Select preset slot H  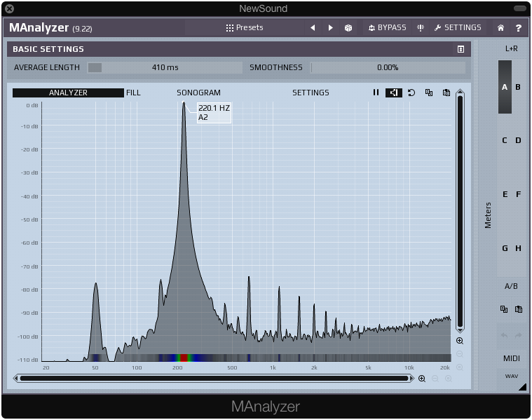pyautogui.click(x=518, y=248)
